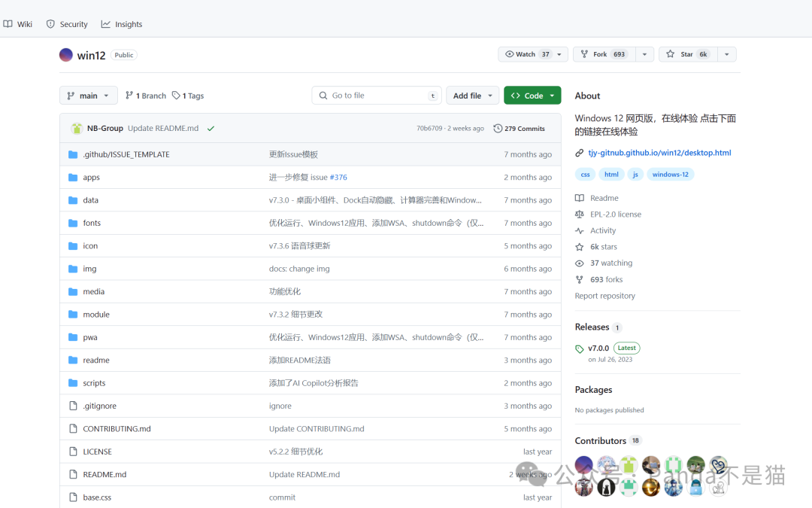Image resolution: width=812 pixels, height=508 pixels.
Task: Click the data folder icon
Action: point(73,200)
